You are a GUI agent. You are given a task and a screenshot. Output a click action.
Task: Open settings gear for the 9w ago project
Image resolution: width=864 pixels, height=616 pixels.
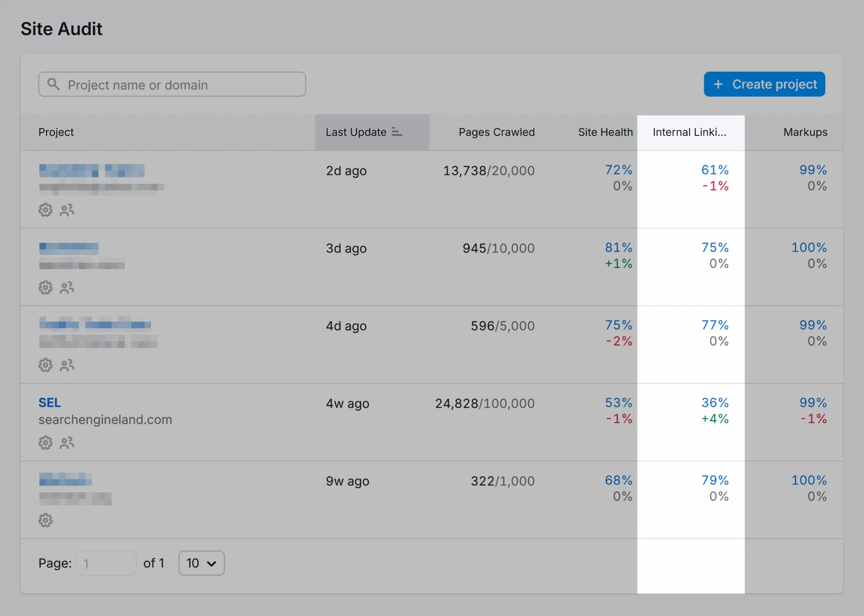[x=46, y=520]
